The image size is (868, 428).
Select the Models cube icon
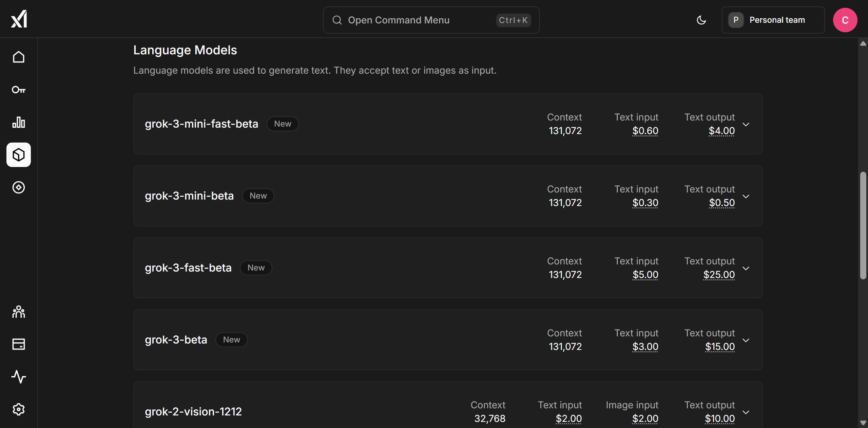click(x=19, y=155)
